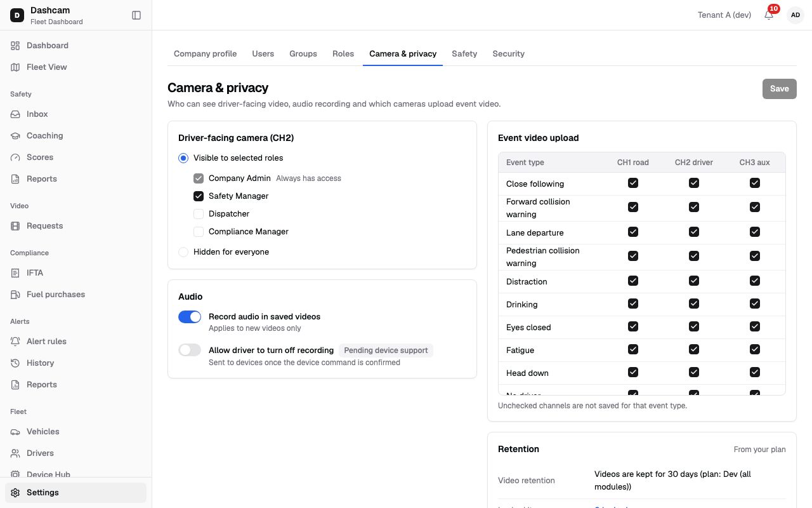Click the Vehicles car icon
The image size is (812, 508).
(15, 432)
